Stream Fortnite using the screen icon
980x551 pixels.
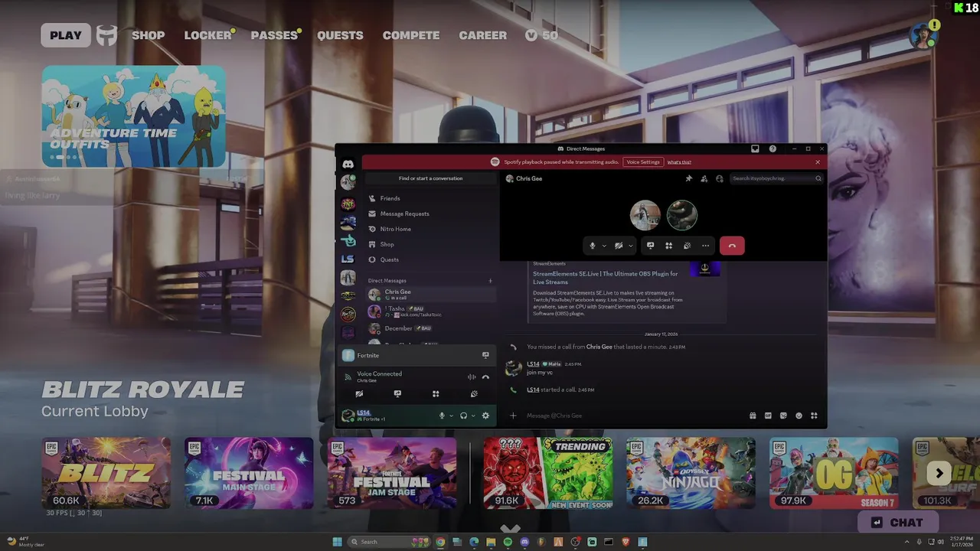485,355
